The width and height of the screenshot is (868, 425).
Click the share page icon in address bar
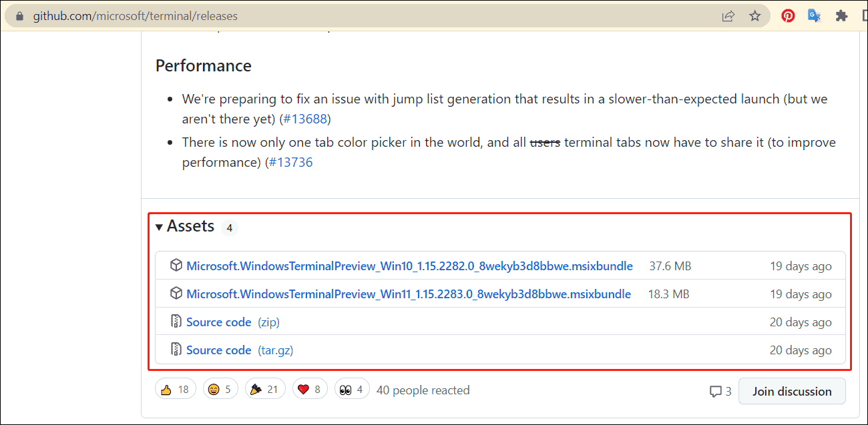tap(728, 16)
